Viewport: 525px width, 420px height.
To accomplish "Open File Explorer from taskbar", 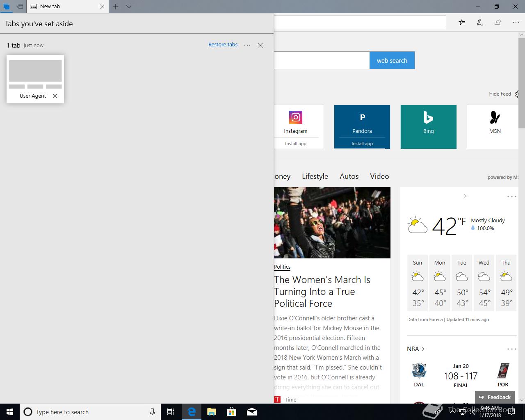I will [211, 412].
